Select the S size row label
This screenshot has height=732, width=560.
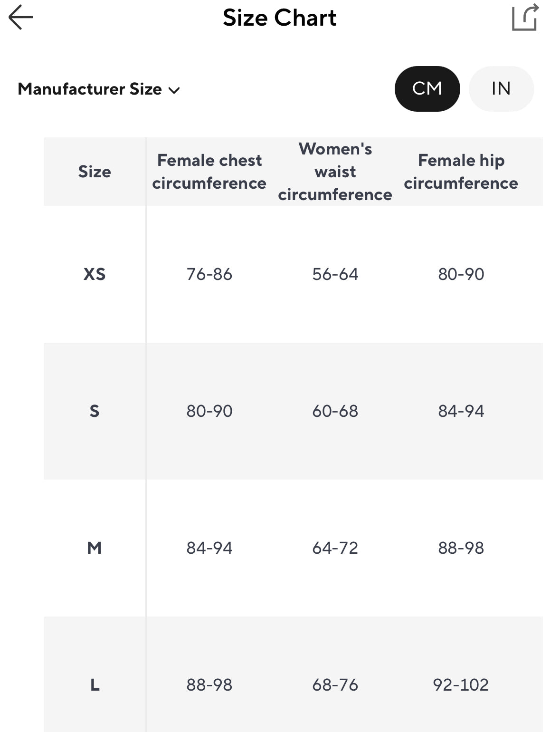pos(95,411)
